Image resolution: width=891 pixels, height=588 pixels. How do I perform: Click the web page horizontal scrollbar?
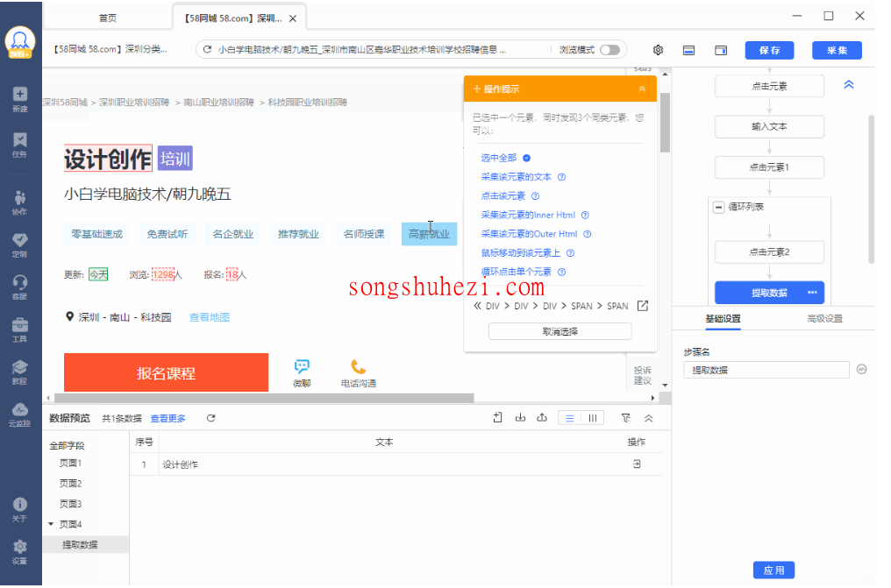264,398
